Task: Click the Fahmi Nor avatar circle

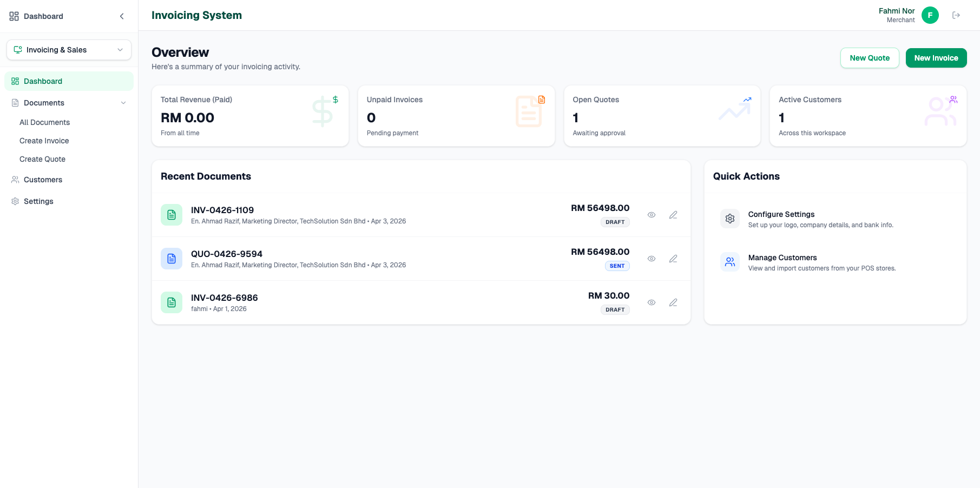Action: [930, 15]
